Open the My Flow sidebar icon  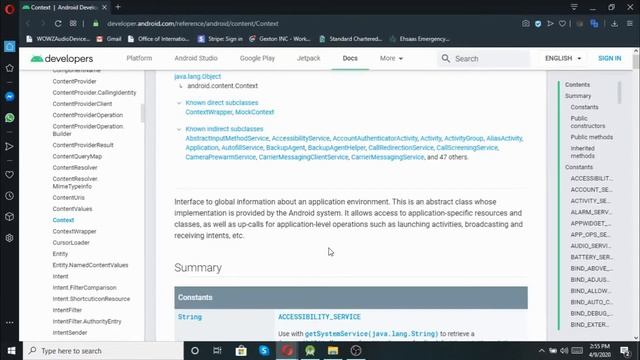point(9,146)
